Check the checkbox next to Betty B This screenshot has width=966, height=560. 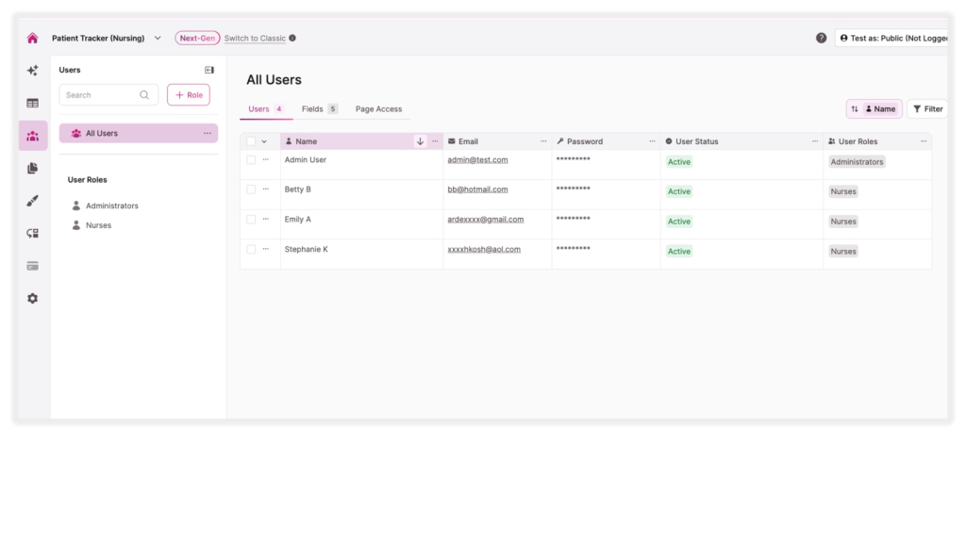[251, 189]
